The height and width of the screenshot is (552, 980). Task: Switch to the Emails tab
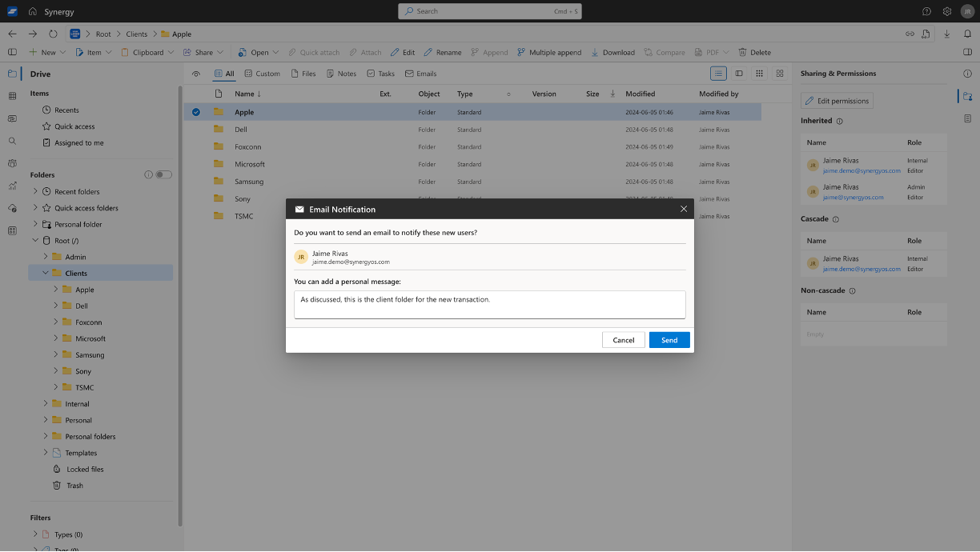(x=421, y=74)
